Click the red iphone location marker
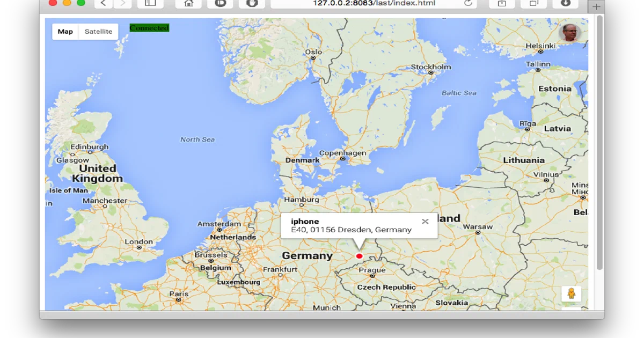 pyautogui.click(x=359, y=256)
